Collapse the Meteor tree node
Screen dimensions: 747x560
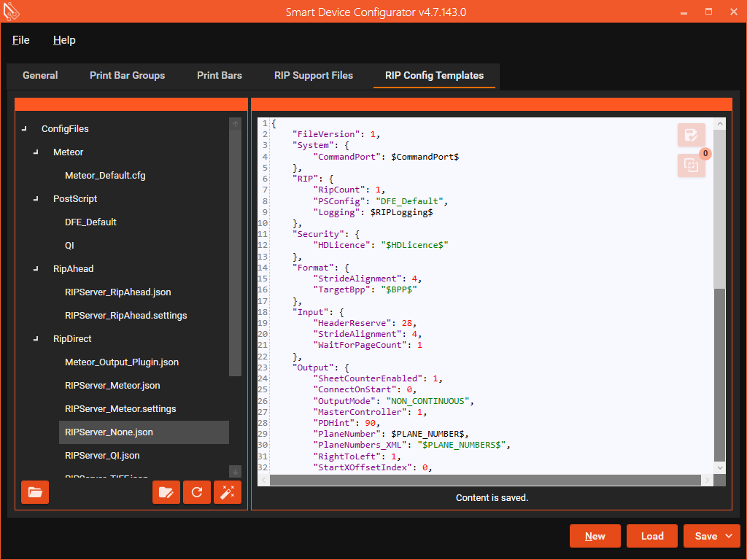point(35,152)
